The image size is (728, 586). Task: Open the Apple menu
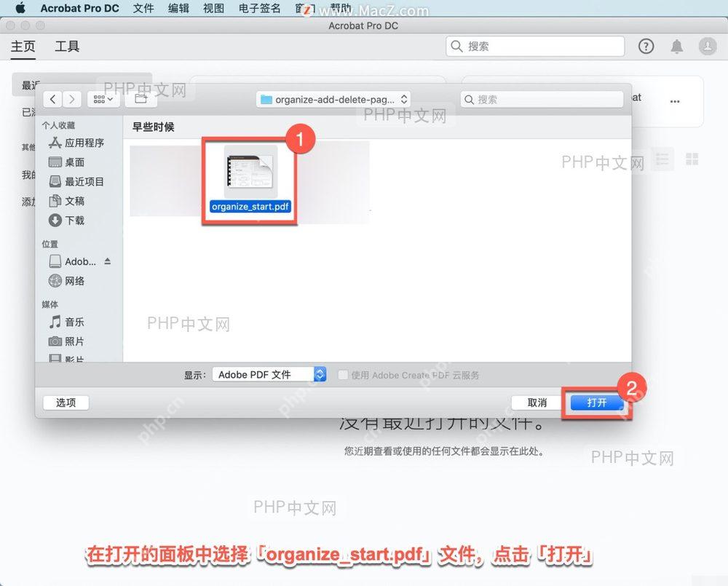pyautogui.click(x=20, y=8)
